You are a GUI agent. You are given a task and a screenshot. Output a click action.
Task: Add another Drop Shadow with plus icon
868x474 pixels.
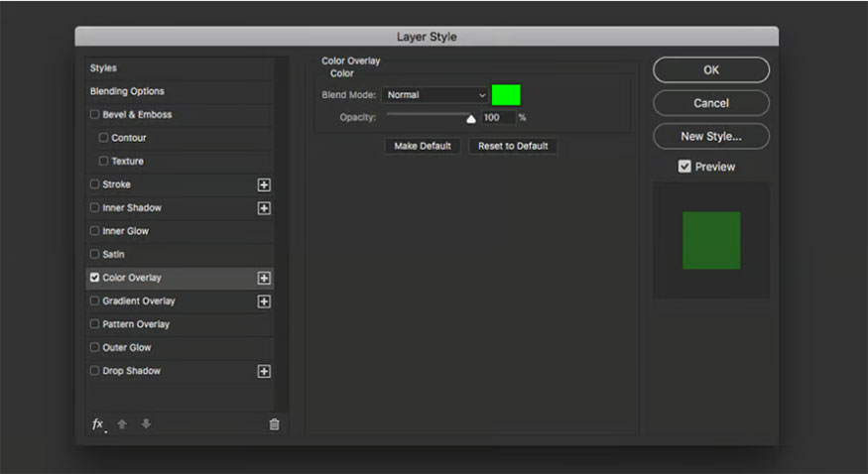264,371
